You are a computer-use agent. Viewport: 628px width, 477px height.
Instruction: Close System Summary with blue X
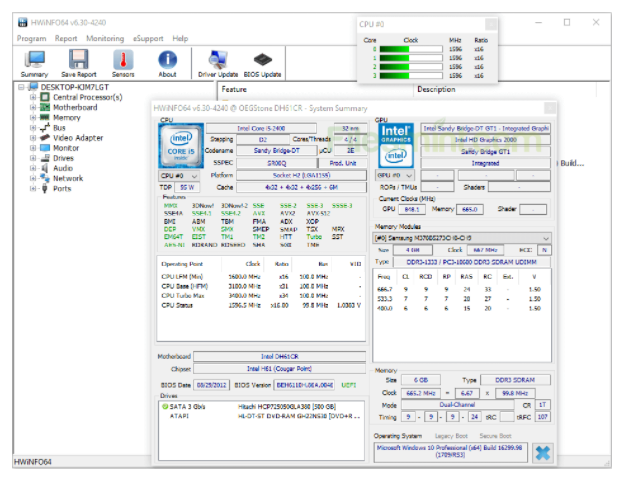(x=543, y=453)
